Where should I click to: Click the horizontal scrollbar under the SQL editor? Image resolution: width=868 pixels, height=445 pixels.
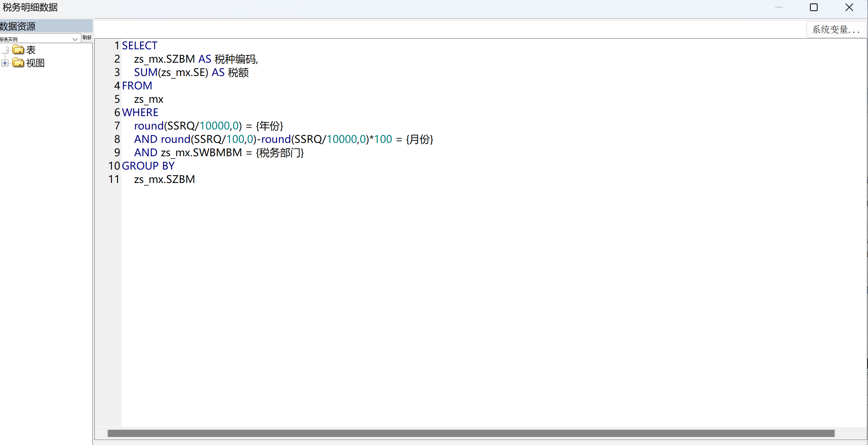[x=470, y=433]
